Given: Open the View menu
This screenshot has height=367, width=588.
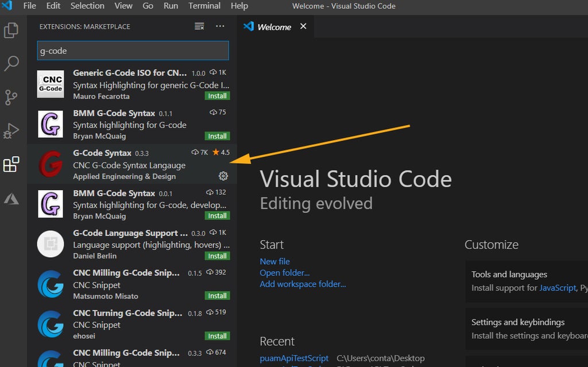Looking at the screenshot, I should pyautogui.click(x=123, y=6).
